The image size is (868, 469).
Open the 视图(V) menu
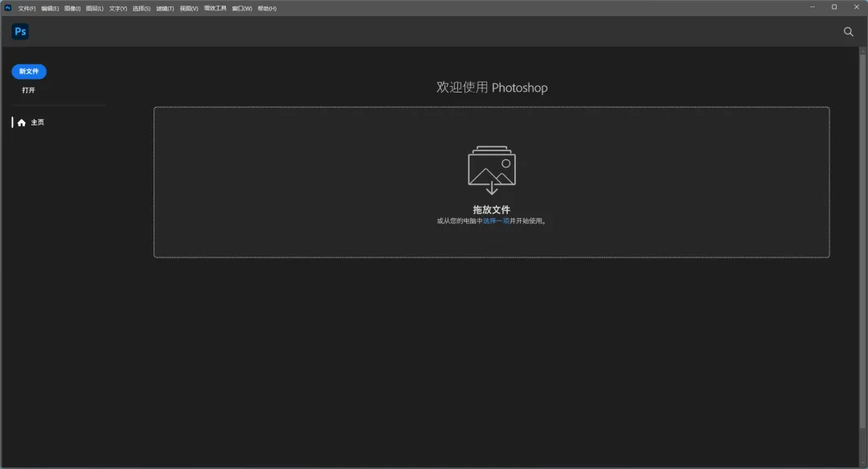pyautogui.click(x=189, y=8)
